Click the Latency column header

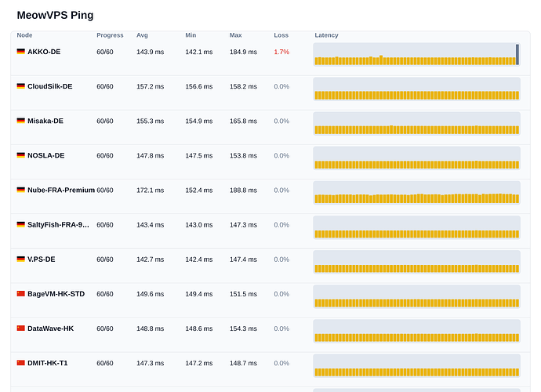click(326, 35)
